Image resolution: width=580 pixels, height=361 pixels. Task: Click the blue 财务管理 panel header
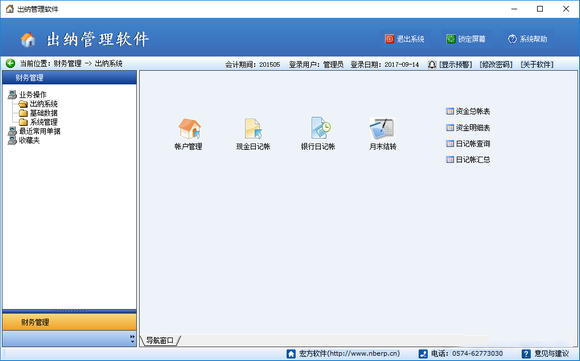[x=70, y=77]
